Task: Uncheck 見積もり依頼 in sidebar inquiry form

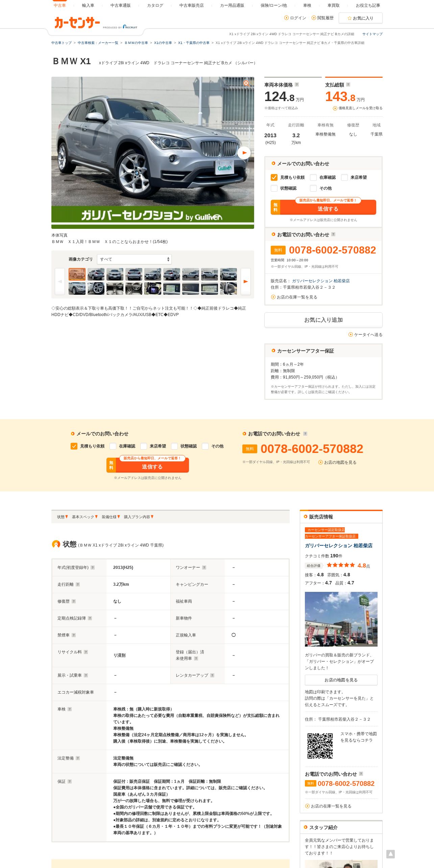Action: [x=274, y=177]
